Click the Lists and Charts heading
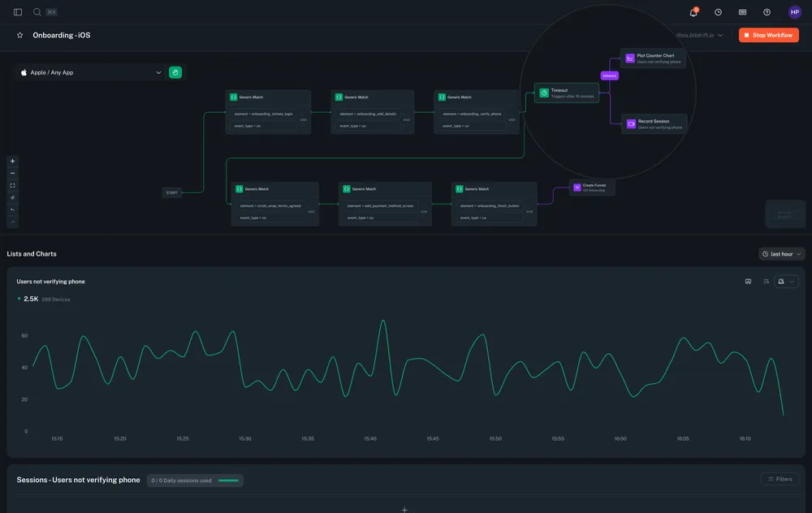812x513 pixels. (32, 254)
